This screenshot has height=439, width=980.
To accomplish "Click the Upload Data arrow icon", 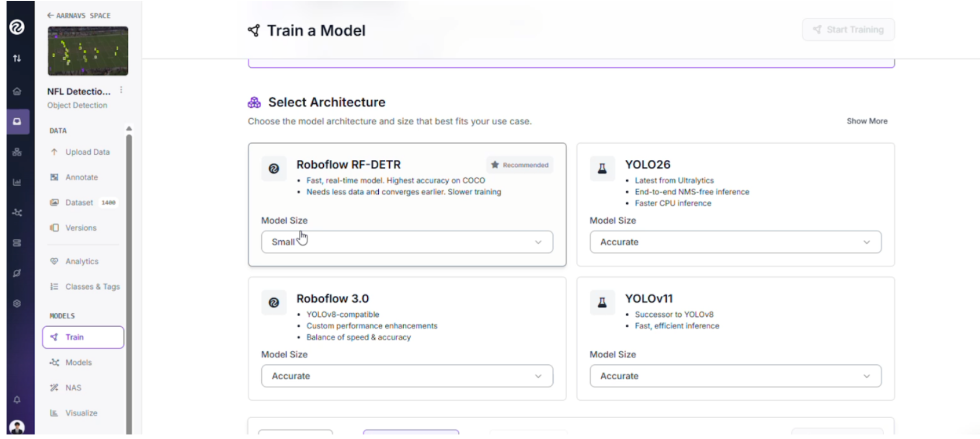I will coord(54,152).
